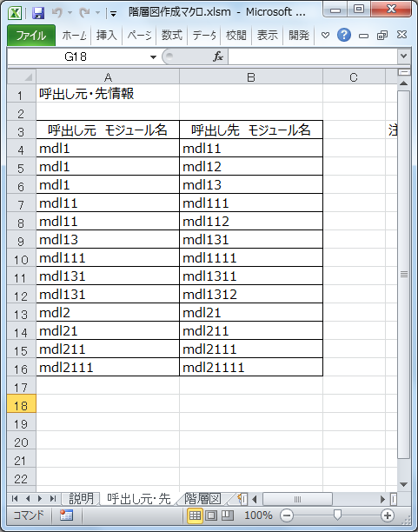The height and width of the screenshot is (532, 418).
Task: Open Excel Help via question mark icon
Action: (343, 35)
